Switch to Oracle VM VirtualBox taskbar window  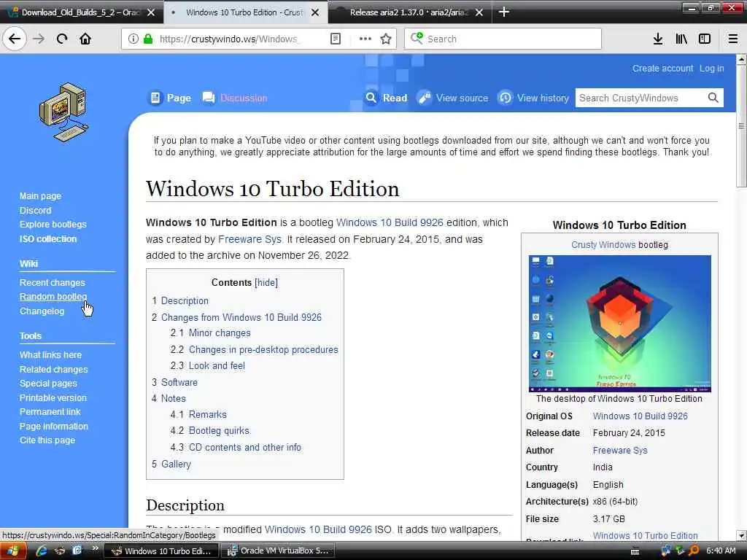(x=279, y=551)
